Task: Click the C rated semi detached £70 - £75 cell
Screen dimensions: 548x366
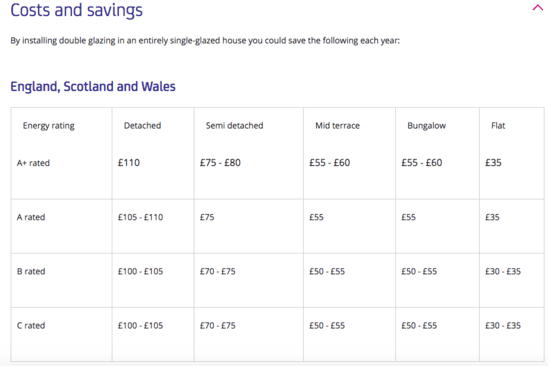Action: [x=218, y=325]
